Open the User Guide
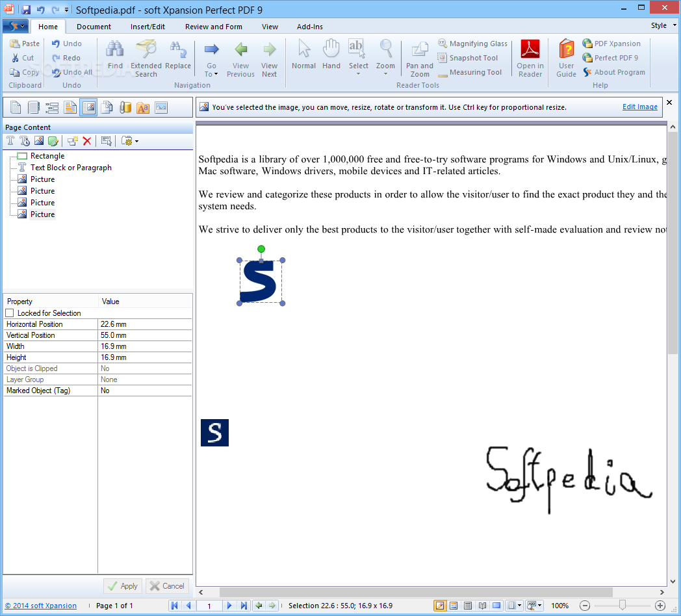The width and height of the screenshot is (681, 616). 567,58
